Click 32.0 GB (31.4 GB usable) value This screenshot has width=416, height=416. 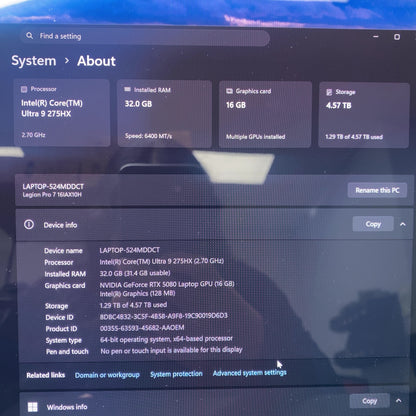coord(135,273)
